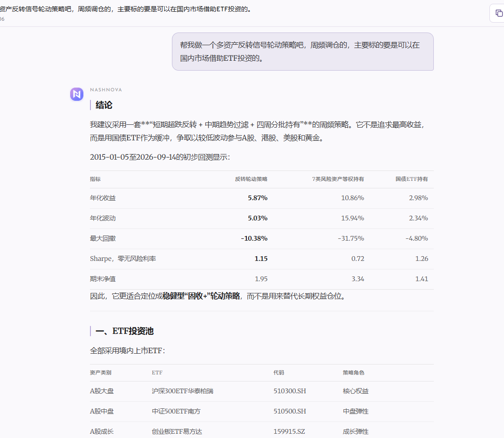Click the 中证500ETF南方 cell

(176, 411)
